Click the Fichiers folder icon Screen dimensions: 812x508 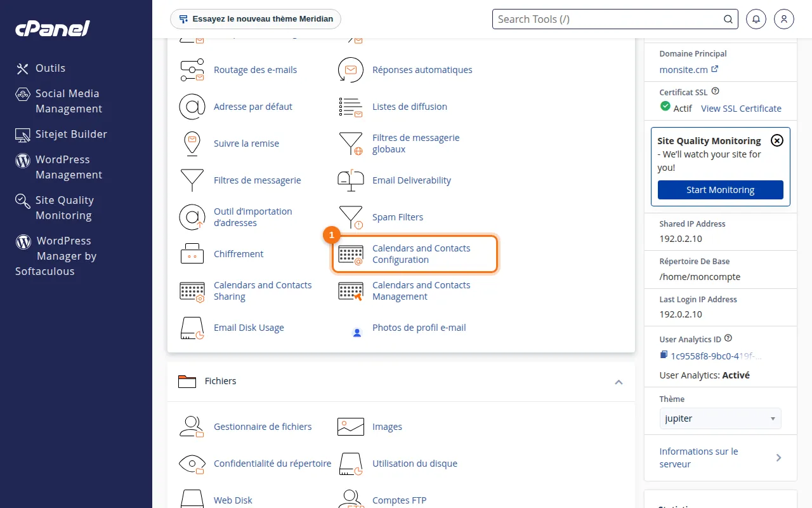(187, 382)
